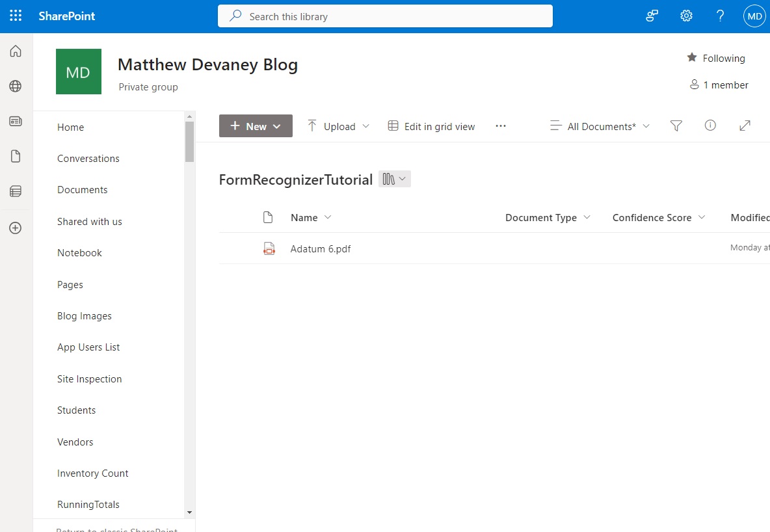Image resolution: width=770 pixels, height=532 pixels.
Task: Open SharePoint settings gear
Action: (x=686, y=16)
